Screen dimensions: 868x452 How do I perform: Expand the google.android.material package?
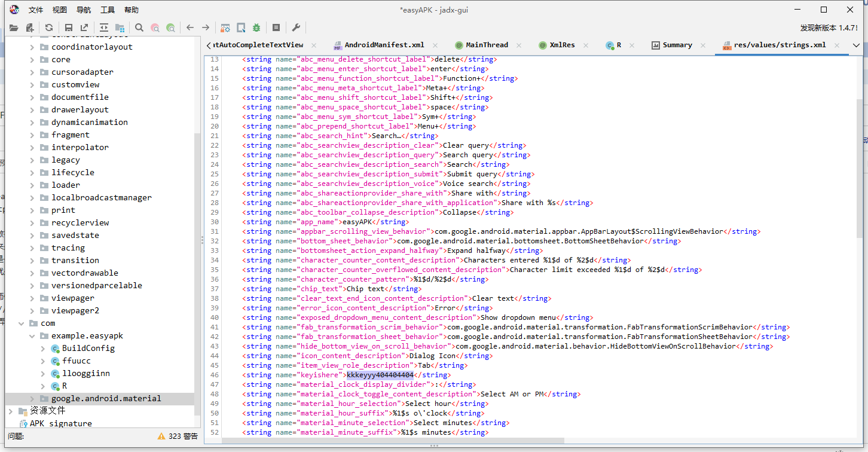[x=32, y=399]
